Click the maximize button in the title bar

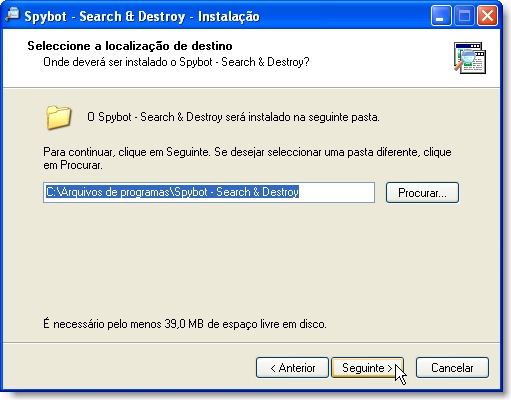[464, 16]
